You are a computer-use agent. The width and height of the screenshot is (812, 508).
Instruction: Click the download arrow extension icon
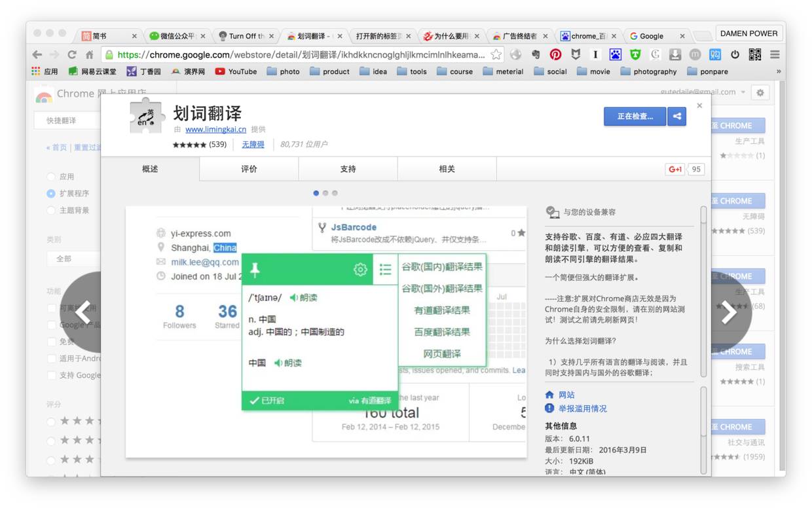pos(675,54)
